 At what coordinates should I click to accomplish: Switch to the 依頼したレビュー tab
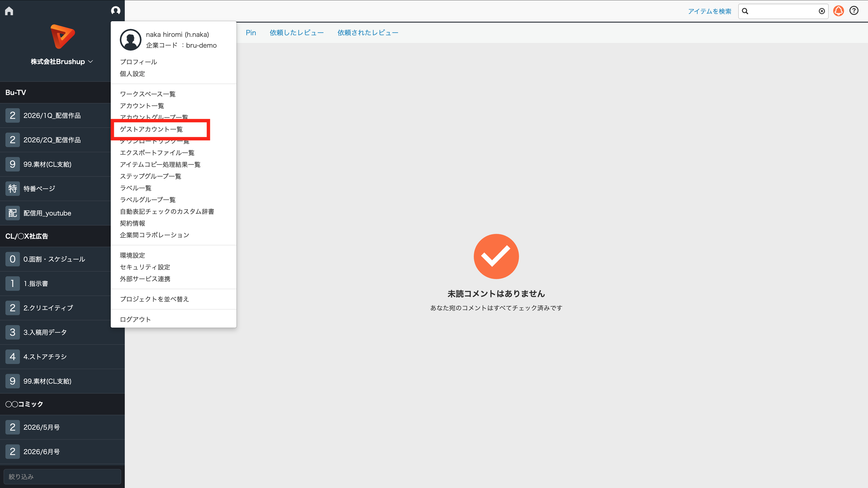297,33
